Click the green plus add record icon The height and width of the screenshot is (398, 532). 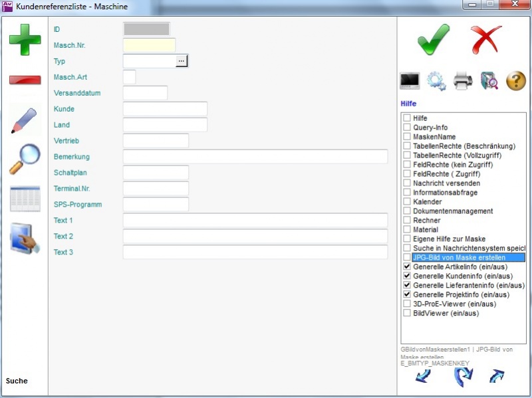point(25,41)
